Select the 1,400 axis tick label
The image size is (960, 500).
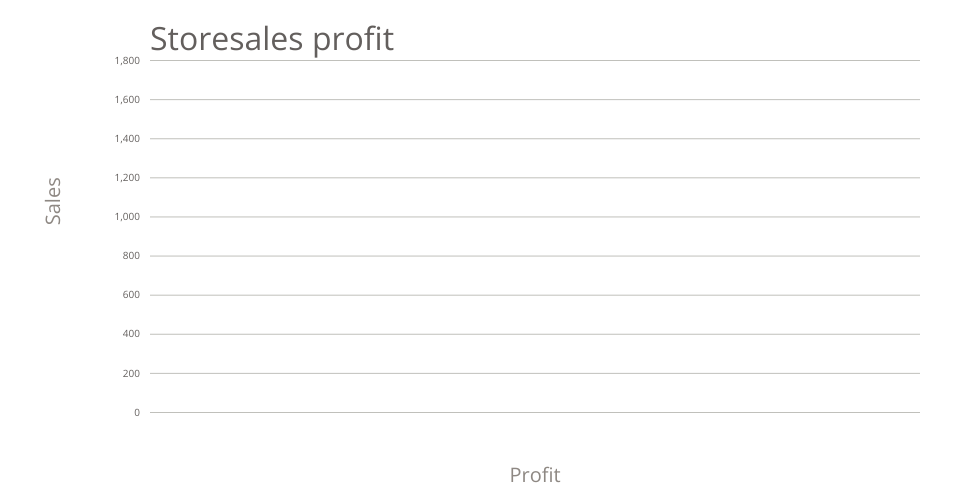point(128,139)
